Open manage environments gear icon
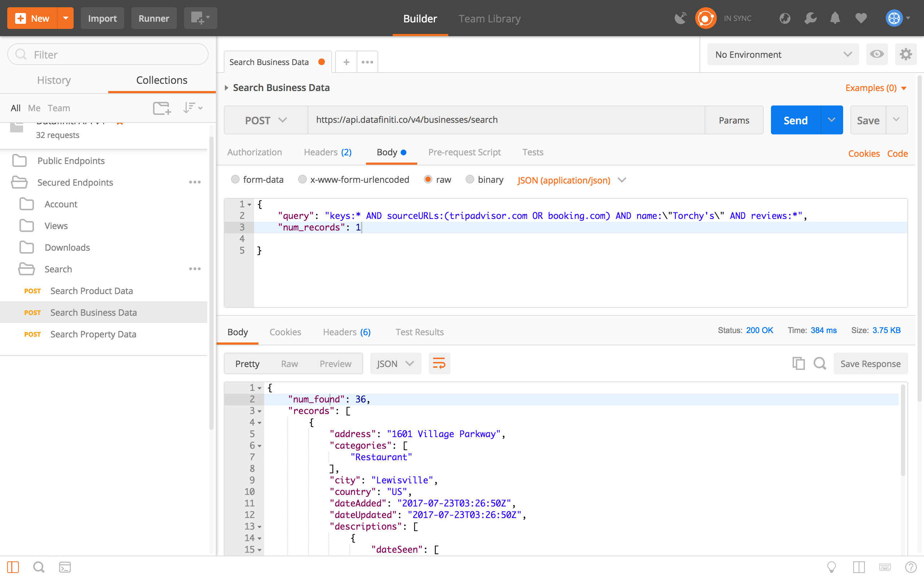The width and height of the screenshot is (924, 578). [x=905, y=54]
